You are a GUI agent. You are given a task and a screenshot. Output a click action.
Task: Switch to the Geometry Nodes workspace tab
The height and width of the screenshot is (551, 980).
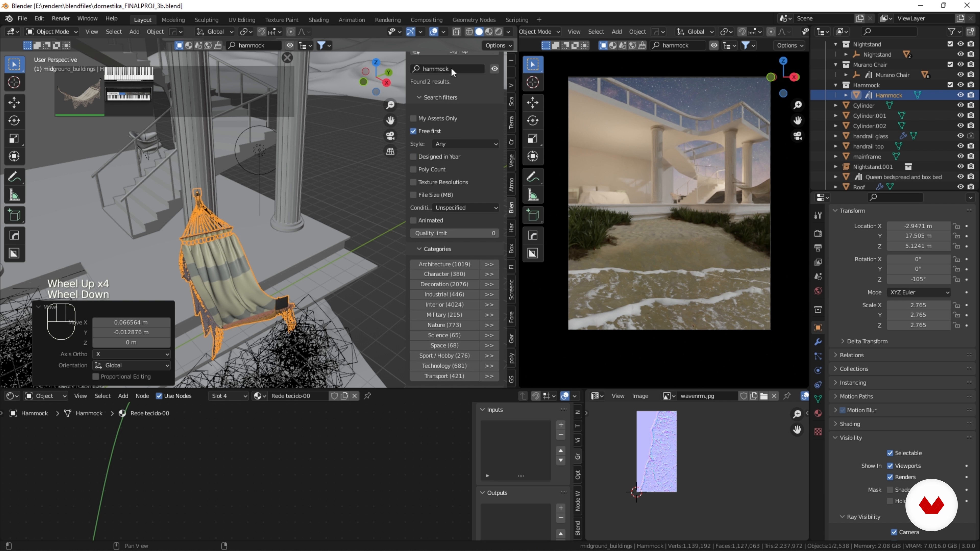(x=474, y=19)
